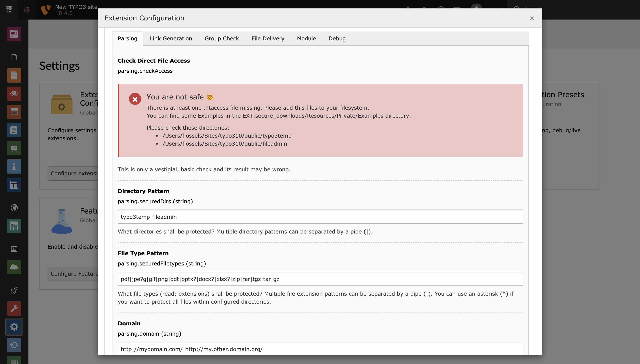
Task: Click the Domain input field
Action: pos(320,348)
